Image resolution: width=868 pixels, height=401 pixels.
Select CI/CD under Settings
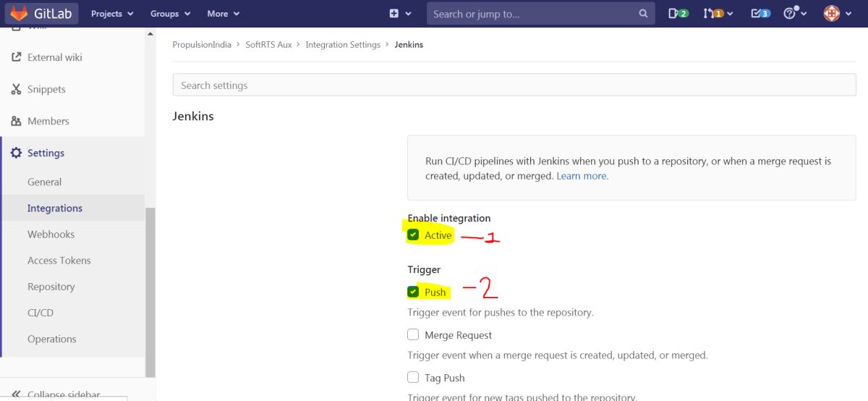click(x=41, y=313)
